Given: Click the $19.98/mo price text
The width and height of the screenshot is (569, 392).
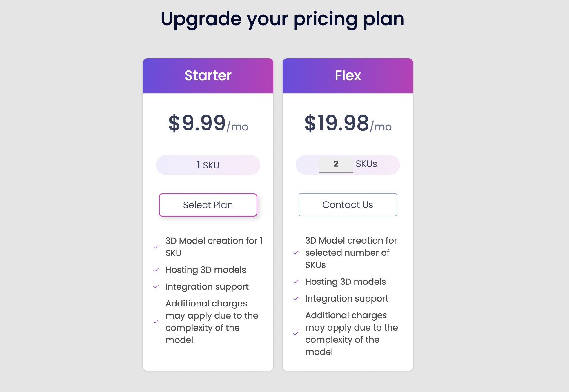Looking at the screenshot, I should click(348, 123).
